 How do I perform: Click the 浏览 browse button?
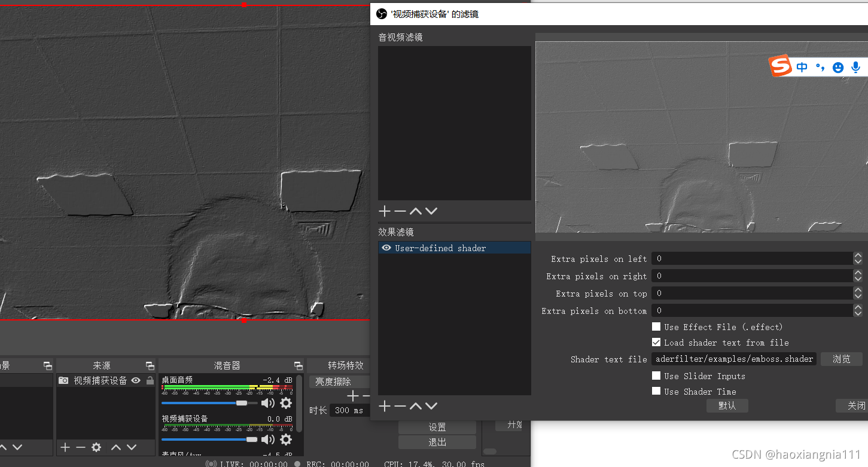pyautogui.click(x=842, y=359)
